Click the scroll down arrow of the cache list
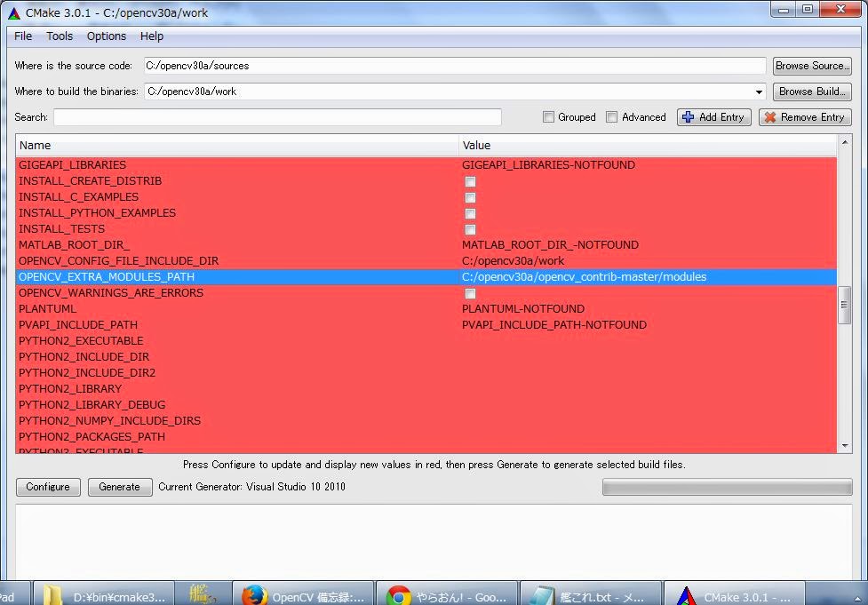Viewport: 868px width, 605px height. point(845,446)
